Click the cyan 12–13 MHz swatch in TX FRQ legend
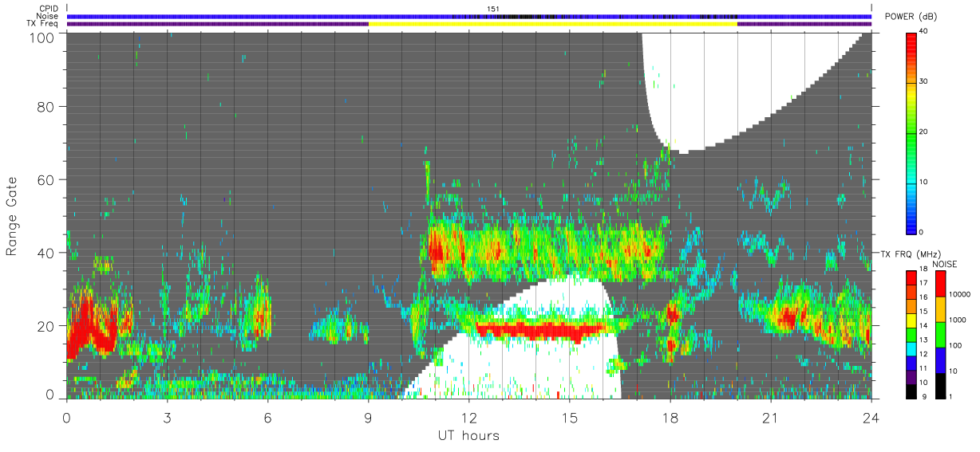This screenshot has height=452, width=980. [911, 348]
